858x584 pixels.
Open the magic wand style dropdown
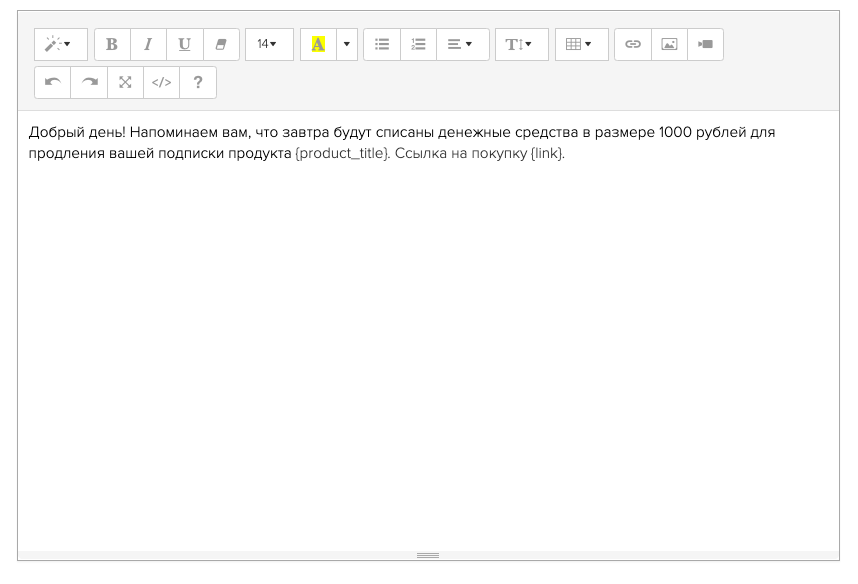click(60, 45)
